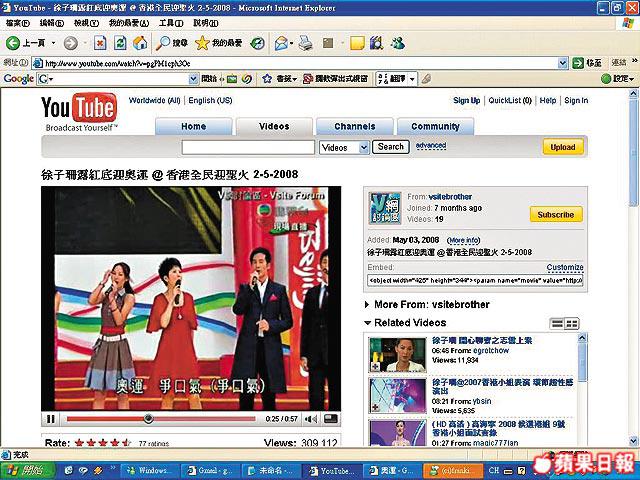Open the Search magnifier toolbar button

[x=172, y=43]
